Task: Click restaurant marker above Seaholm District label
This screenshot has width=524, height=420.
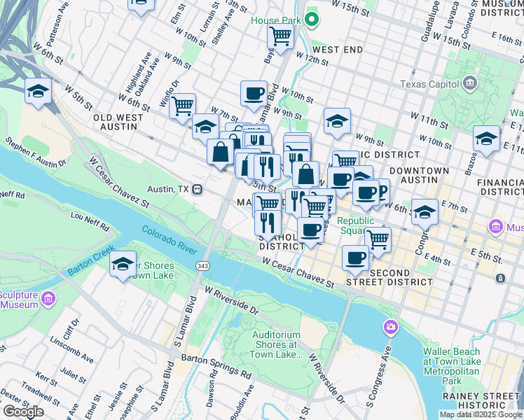Action: pos(268,223)
